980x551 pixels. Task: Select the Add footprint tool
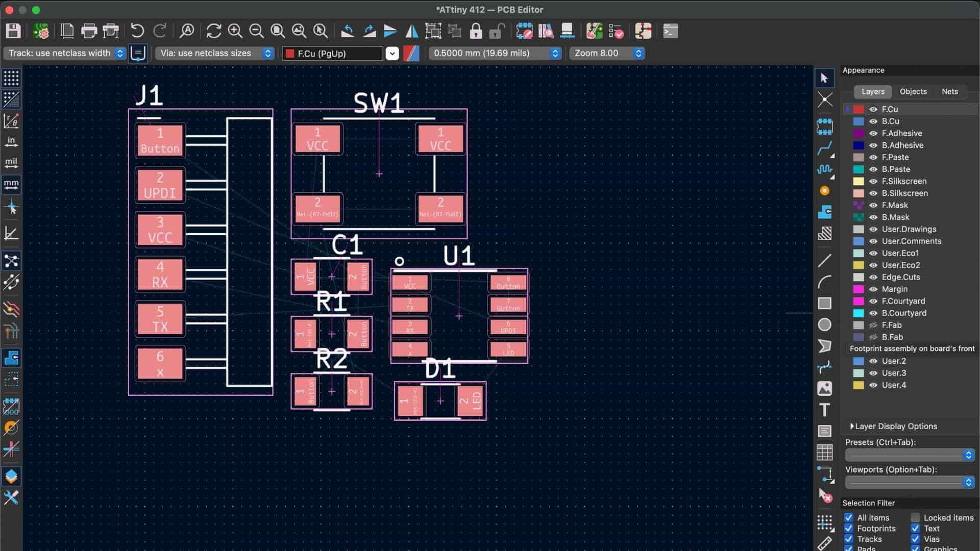824,127
